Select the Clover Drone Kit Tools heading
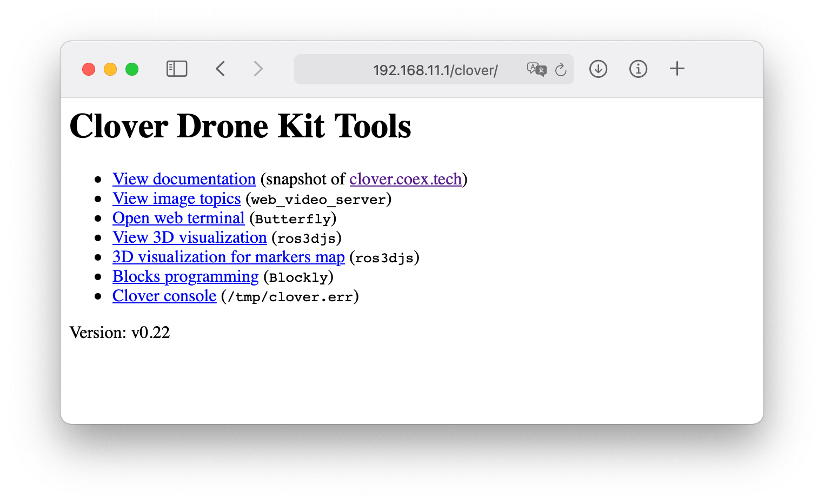Viewport: 824px width, 504px height. pyautogui.click(x=240, y=126)
